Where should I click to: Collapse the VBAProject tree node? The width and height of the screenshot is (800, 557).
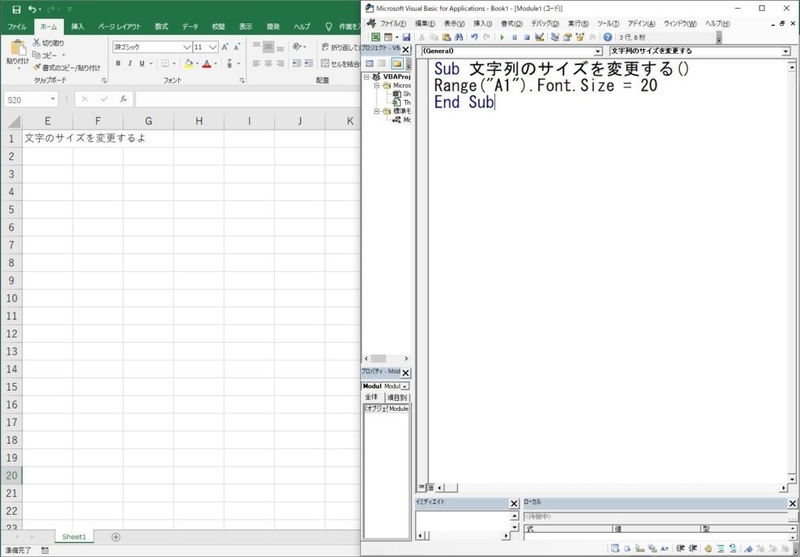pos(366,77)
